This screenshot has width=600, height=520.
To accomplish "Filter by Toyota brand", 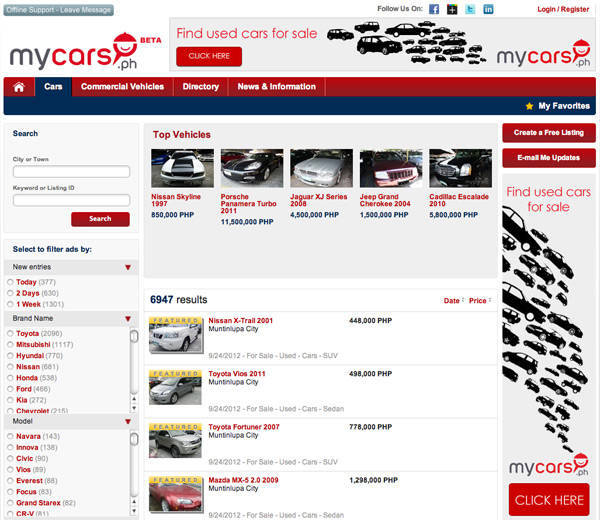I will [x=10, y=333].
